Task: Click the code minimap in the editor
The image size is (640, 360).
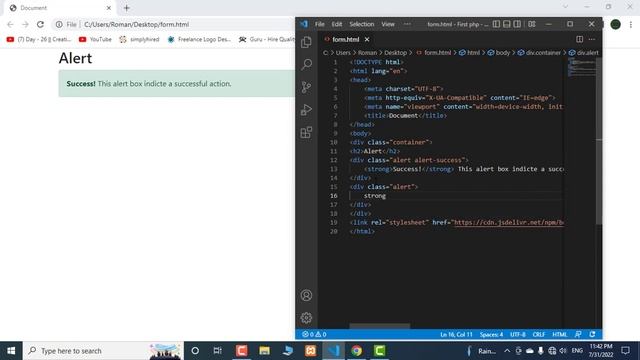Action: (x=582, y=67)
